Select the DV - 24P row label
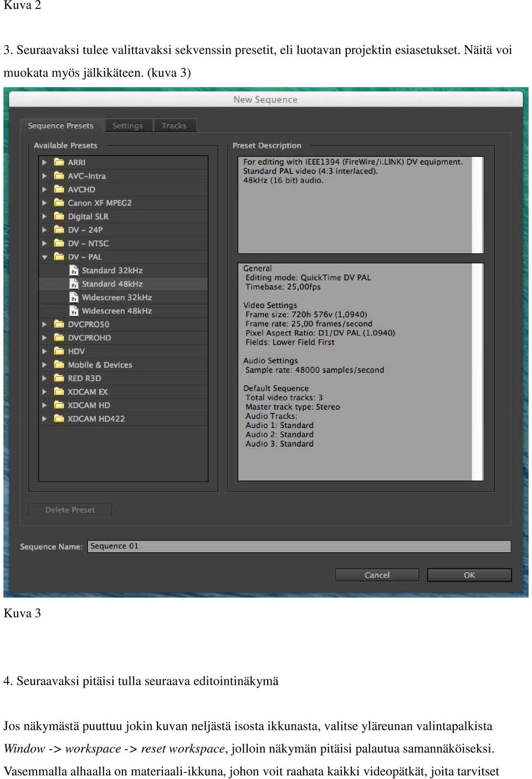532x779 pixels. [x=85, y=230]
